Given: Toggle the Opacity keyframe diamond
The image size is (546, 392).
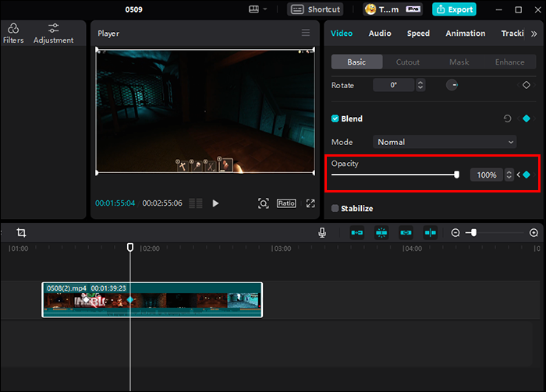Looking at the screenshot, I should (526, 175).
